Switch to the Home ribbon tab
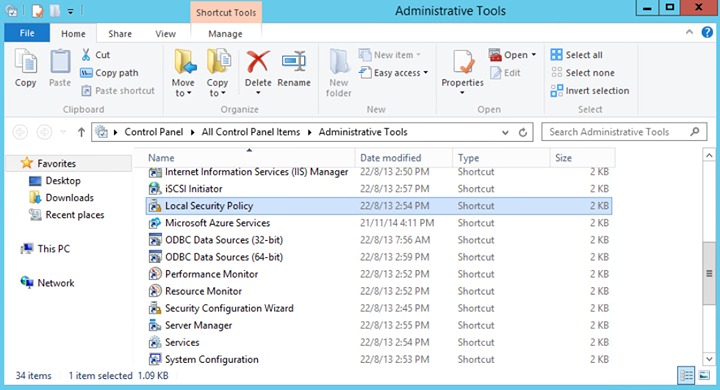Image resolution: width=720 pixels, height=390 pixels. point(73,34)
